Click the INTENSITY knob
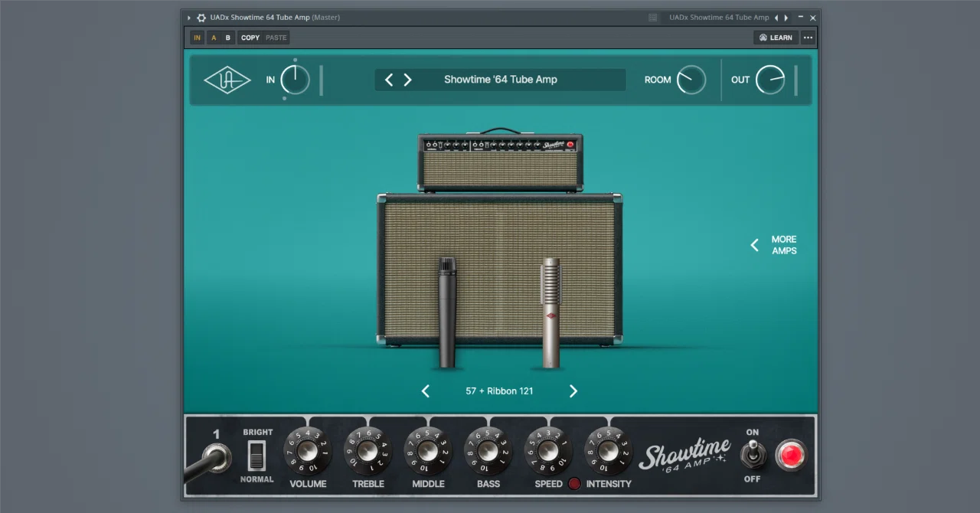The image size is (980, 513). [x=609, y=451]
